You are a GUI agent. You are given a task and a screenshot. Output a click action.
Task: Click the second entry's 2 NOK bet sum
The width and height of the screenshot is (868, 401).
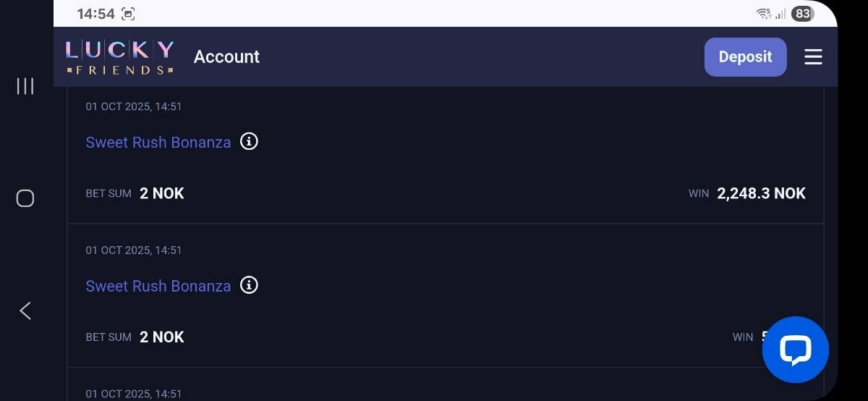tap(162, 337)
